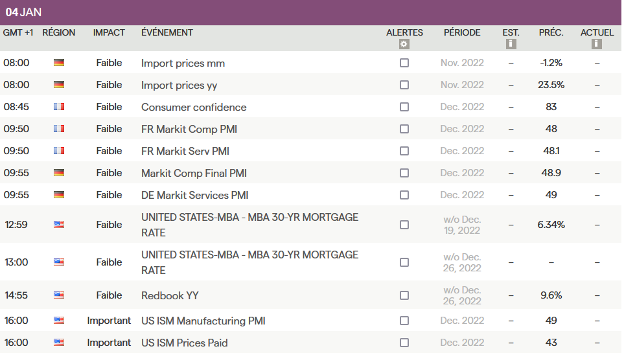Screen dimensions: 624x364
Task: Click German flag on Import prices mm row
Action: (x=59, y=63)
